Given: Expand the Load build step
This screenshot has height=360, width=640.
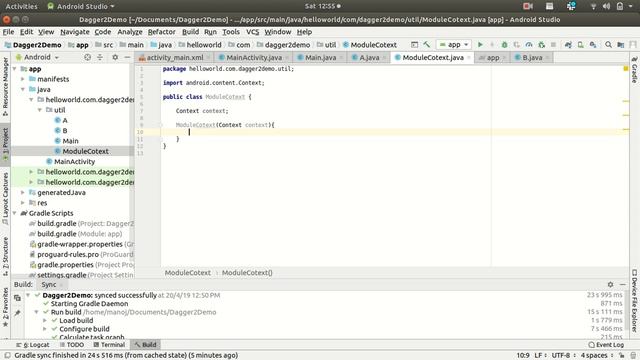Looking at the screenshot, I should (x=45, y=320).
